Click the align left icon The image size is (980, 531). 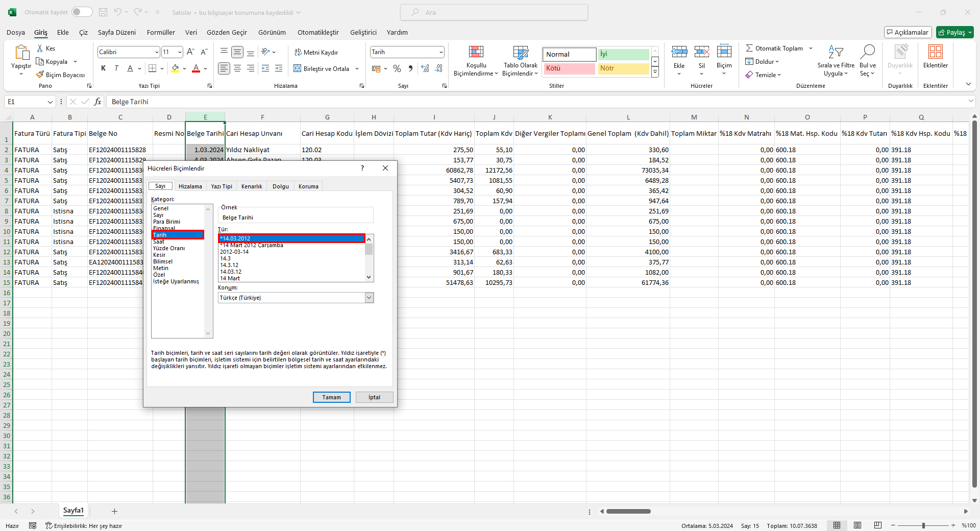(224, 68)
